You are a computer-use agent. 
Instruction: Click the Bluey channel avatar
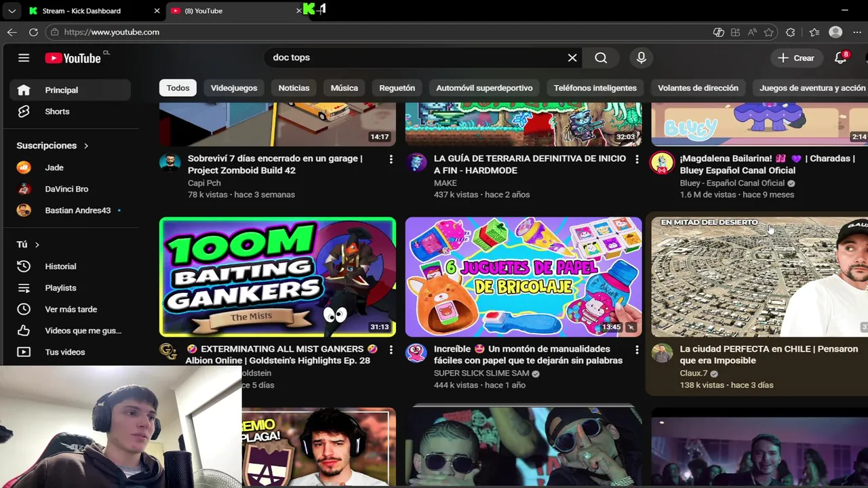pos(662,163)
